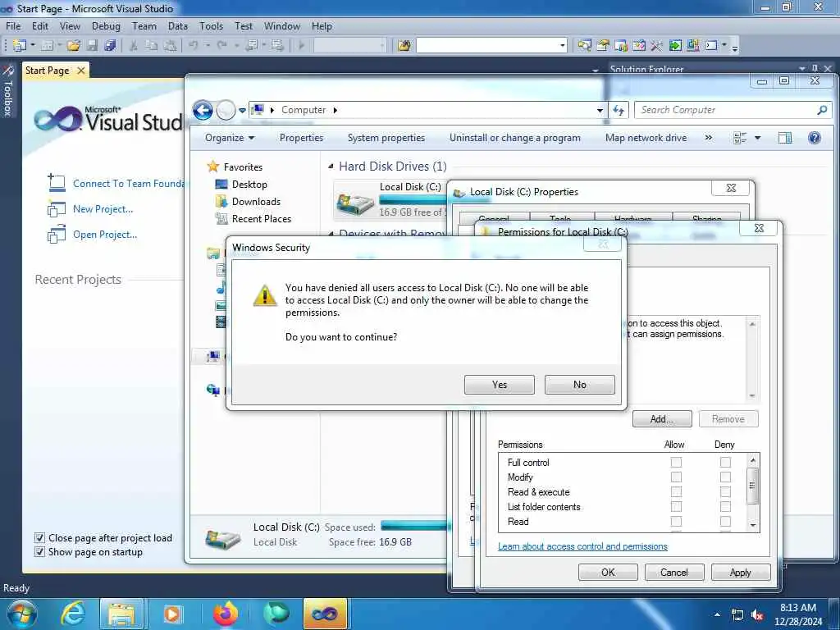Click the Cut toolbar icon
This screenshot has width=840, height=630.
134,46
